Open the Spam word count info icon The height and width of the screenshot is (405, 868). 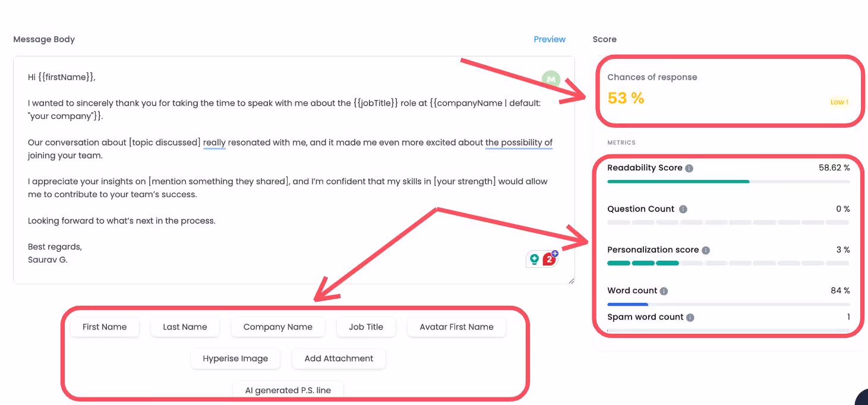689,317
